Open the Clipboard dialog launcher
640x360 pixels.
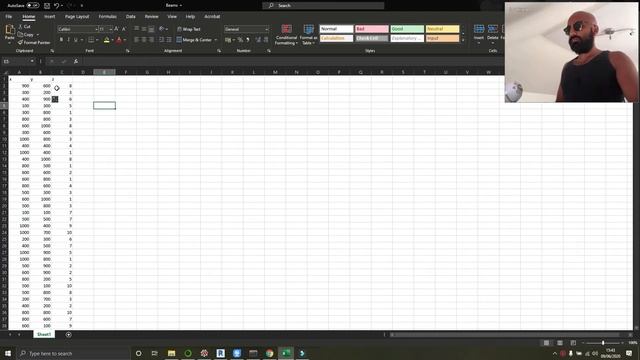tap(52, 51)
